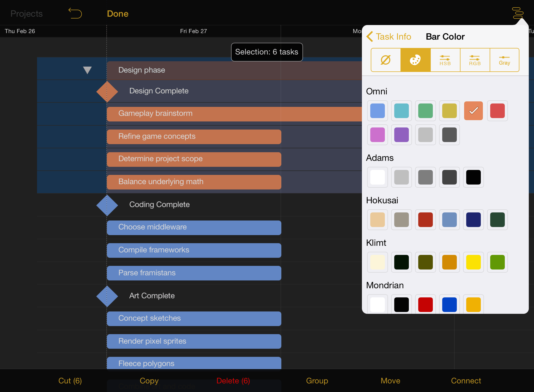Screen dimensions: 534x392
Task: Tap Done to finish editing
Action: click(x=118, y=14)
